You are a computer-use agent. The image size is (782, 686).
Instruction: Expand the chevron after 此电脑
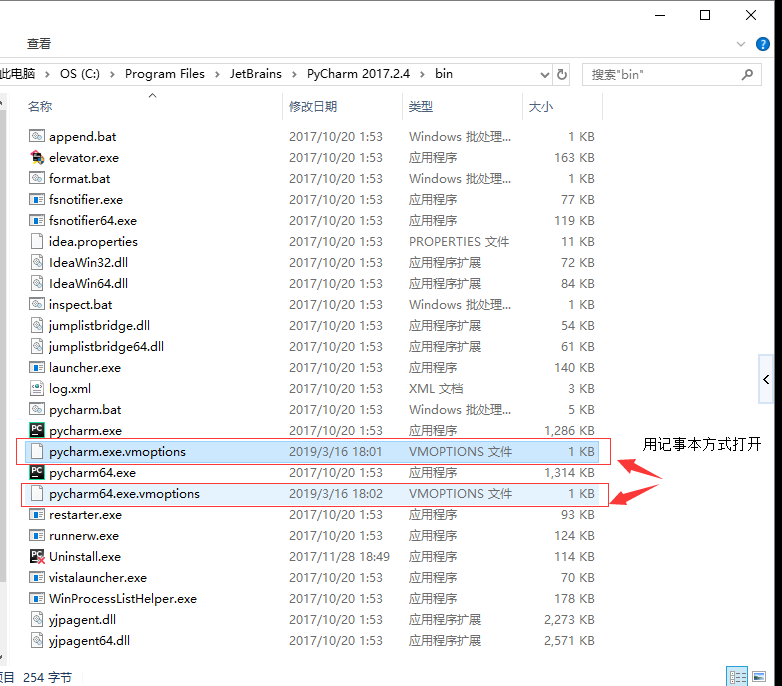(47, 74)
